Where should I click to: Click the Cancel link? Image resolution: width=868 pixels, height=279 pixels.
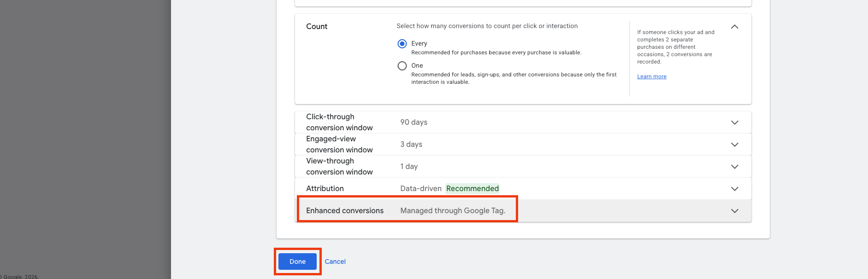(335, 262)
